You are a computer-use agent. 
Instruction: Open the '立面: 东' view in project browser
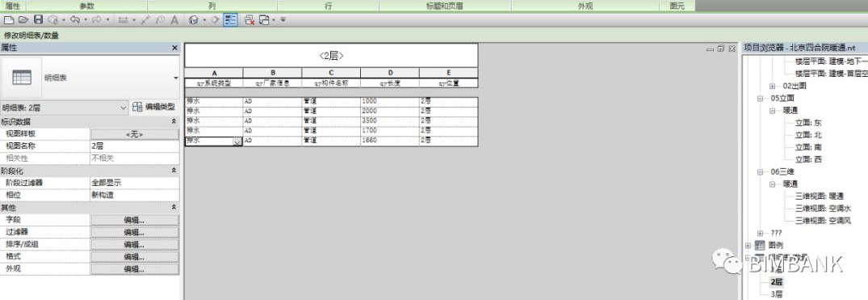tap(808, 123)
